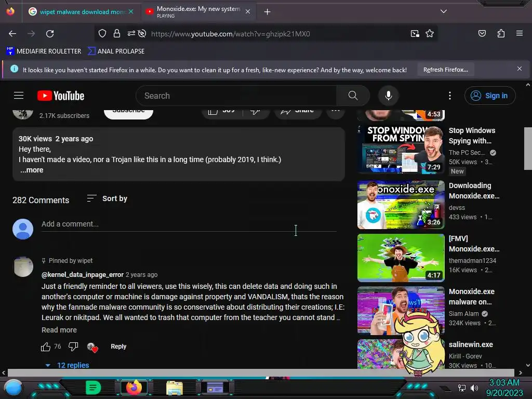This screenshot has width=532, height=399.
Task: Click the blocked autoplay icon in address bar
Action: tap(142, 33)
